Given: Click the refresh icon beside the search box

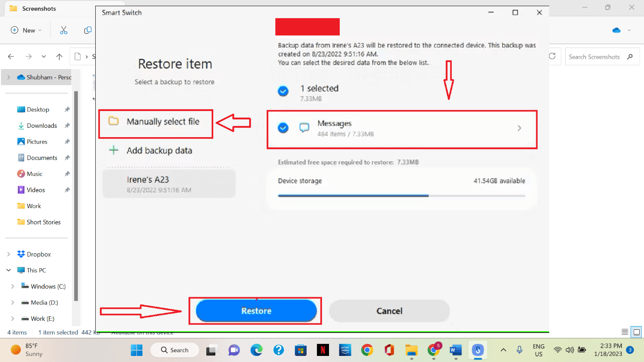Looking at the screenshot, I should pos(553,56).
